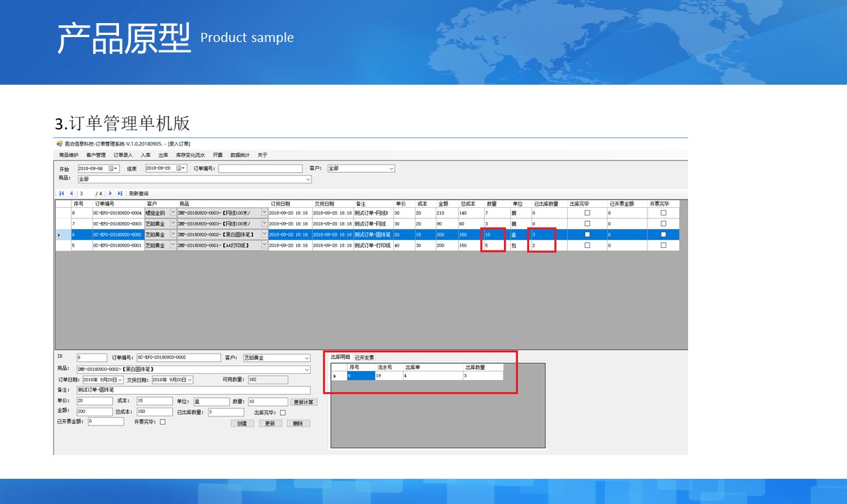Click the app icon in title bar
Screen dimensions: 847x504
[59, 143]
